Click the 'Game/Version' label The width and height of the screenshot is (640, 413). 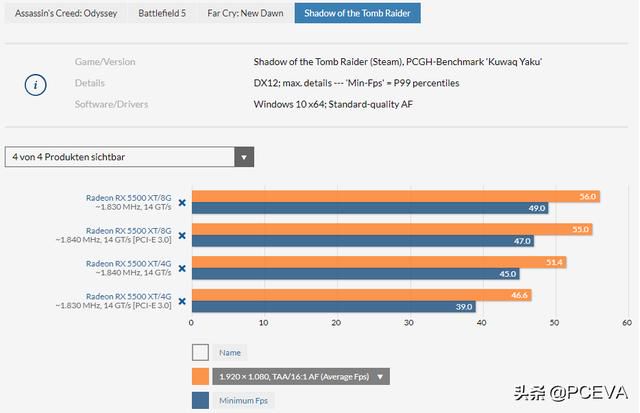[x=105, y=62]
